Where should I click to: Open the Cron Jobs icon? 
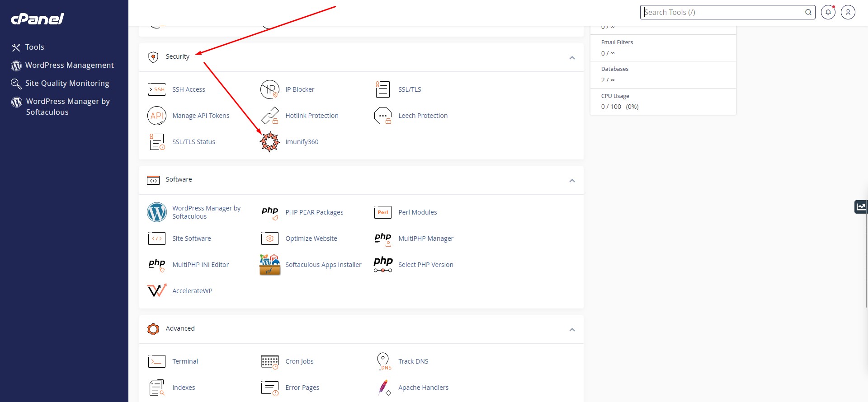tap(270, 361)
